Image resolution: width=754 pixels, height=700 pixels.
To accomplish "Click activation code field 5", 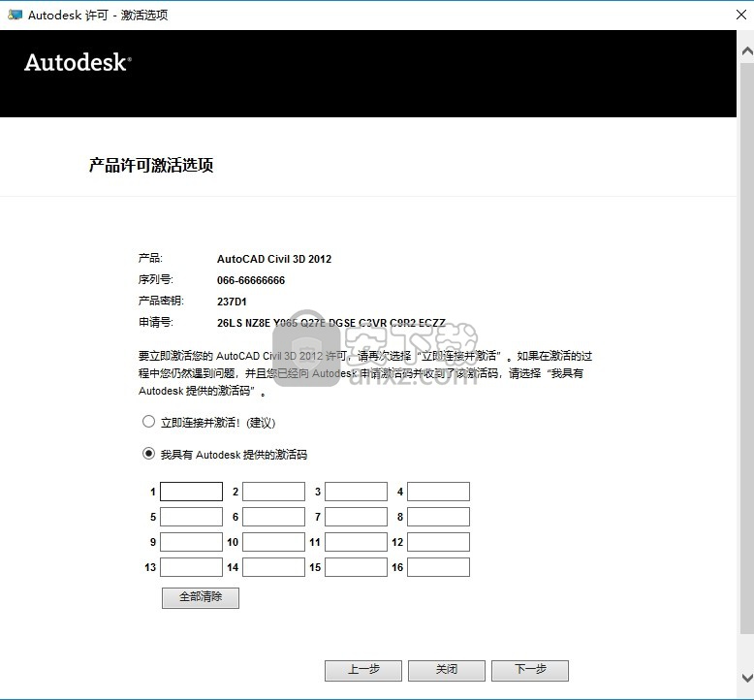I will 191,517.
